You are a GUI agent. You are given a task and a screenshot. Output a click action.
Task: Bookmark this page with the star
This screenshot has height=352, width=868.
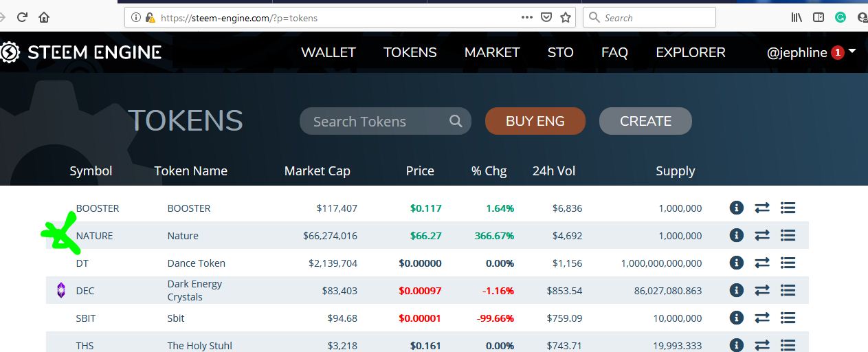coord(566,18)
